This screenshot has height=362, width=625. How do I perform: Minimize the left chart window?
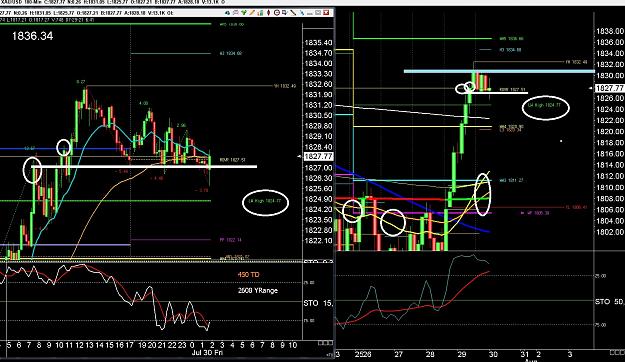tap(310, 13)
